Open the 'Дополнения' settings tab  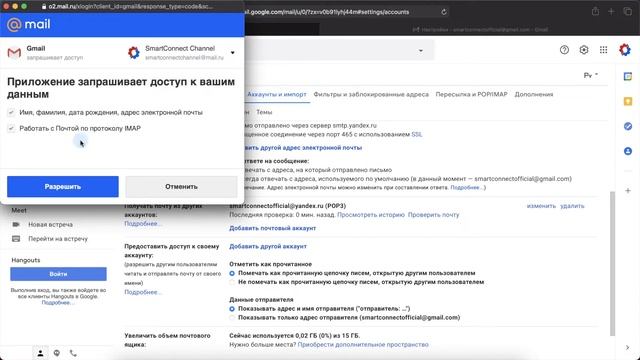pyautogui.click(x=534, y=94)
